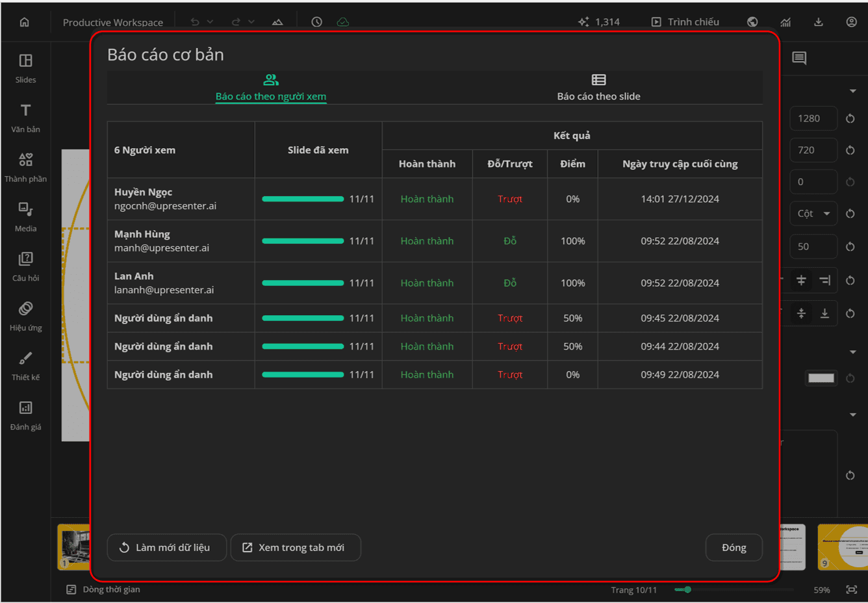
Task: Select the Văn bản text tool
Action: 25,118
